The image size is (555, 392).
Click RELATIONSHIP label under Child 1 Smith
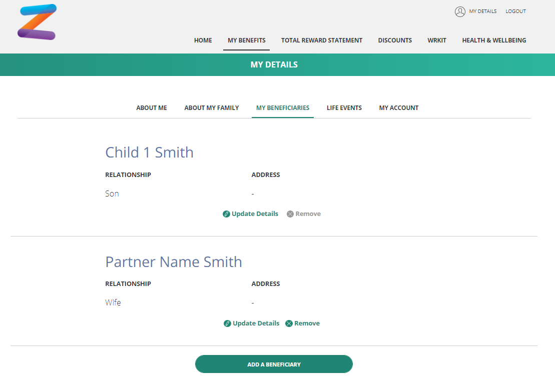point(128,175)
